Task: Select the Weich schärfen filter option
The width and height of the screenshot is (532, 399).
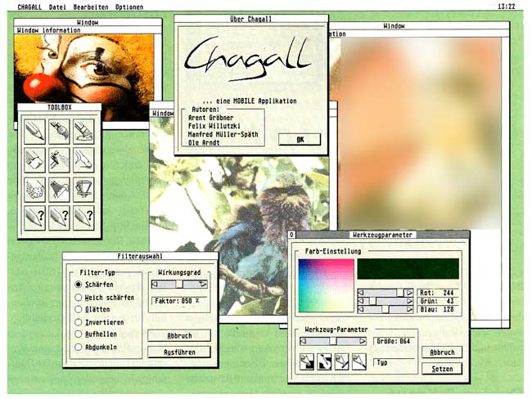Action: click(79, 297)
